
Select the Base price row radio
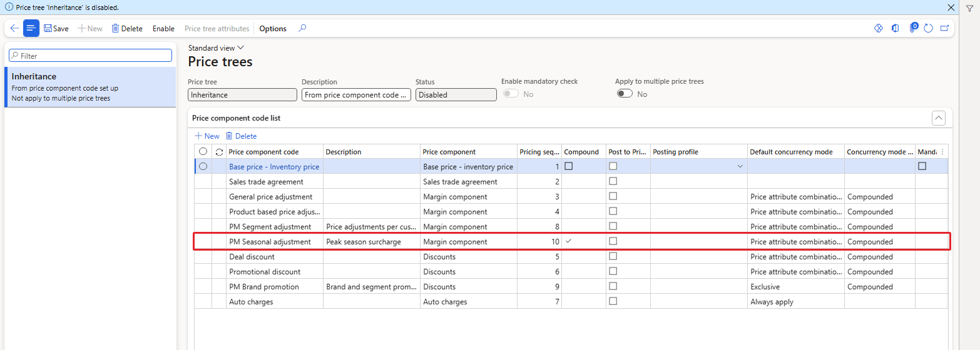pos(203,166)
